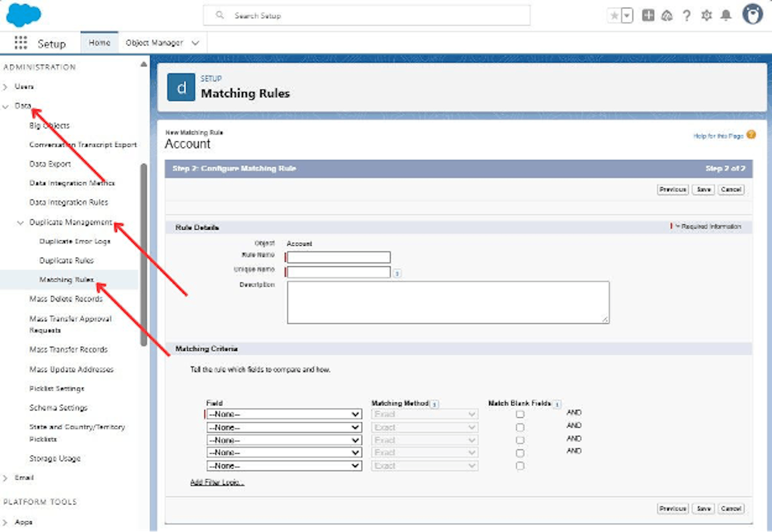Image resolution: width=772 pixels, height=532 pixels.
Task: Open the Object Manager tab
Action: 154,43
